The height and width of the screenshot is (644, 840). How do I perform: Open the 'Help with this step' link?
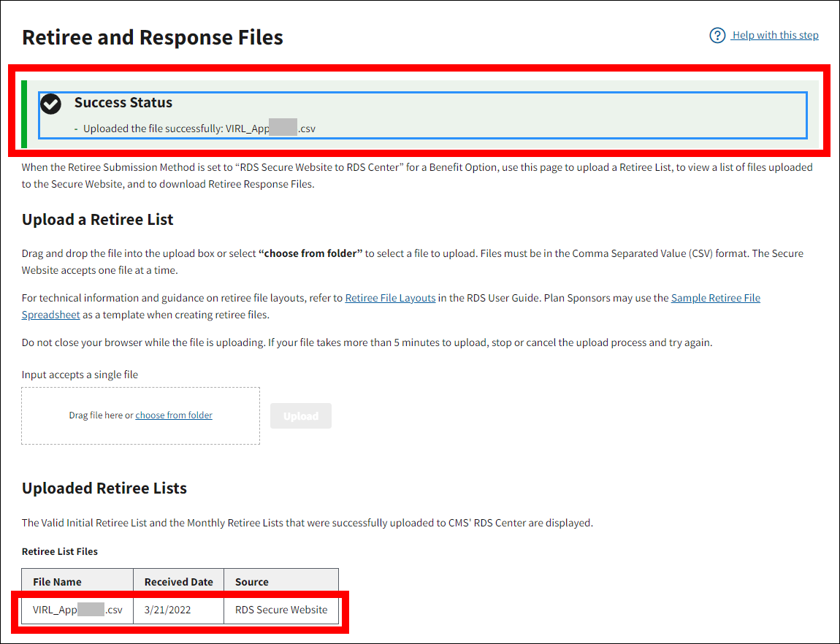(775, 35)
